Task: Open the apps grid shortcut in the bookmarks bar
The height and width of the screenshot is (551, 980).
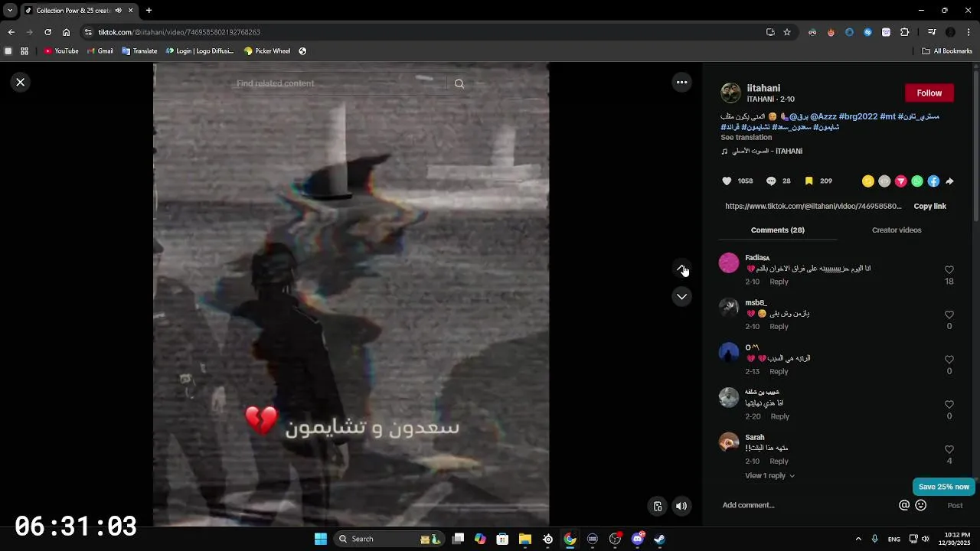Action: [x=24, y=51]
